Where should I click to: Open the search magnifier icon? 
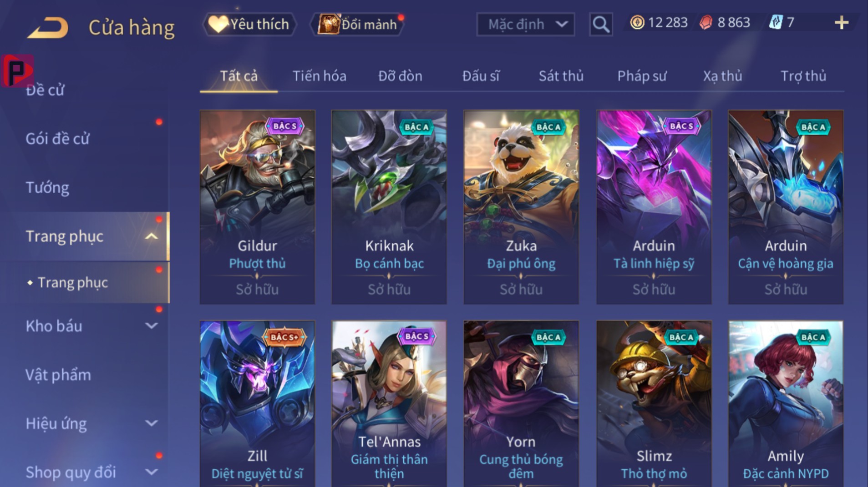(600, 24)
